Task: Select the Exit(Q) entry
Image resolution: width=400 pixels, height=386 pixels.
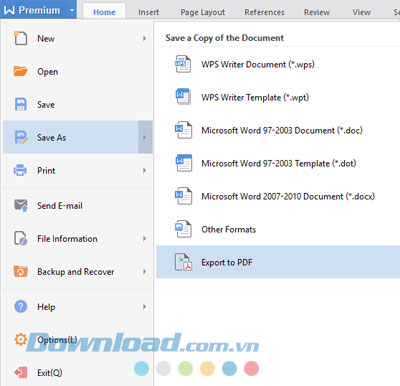Action: point(78,372)
